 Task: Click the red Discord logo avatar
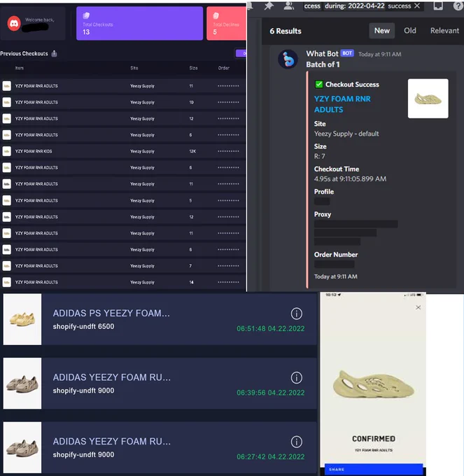(x=14, y=24)
